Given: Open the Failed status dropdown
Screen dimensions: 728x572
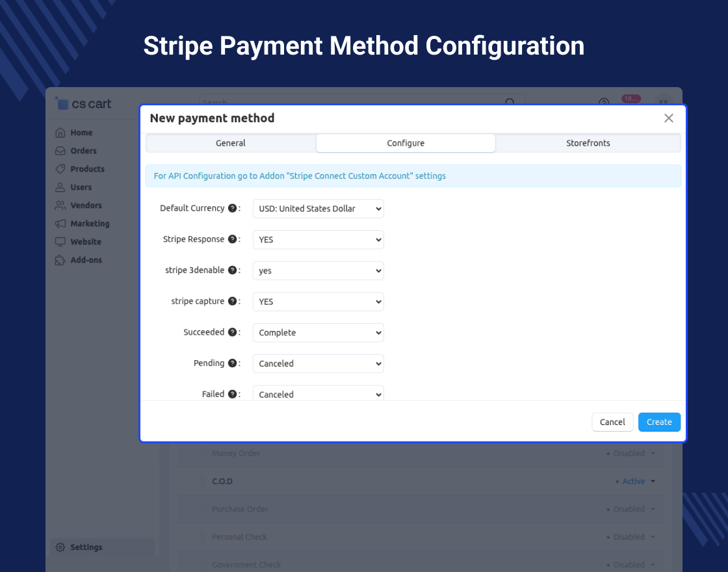Looking at the screenshot, I should pyautogui.click(x=318, y=393).
